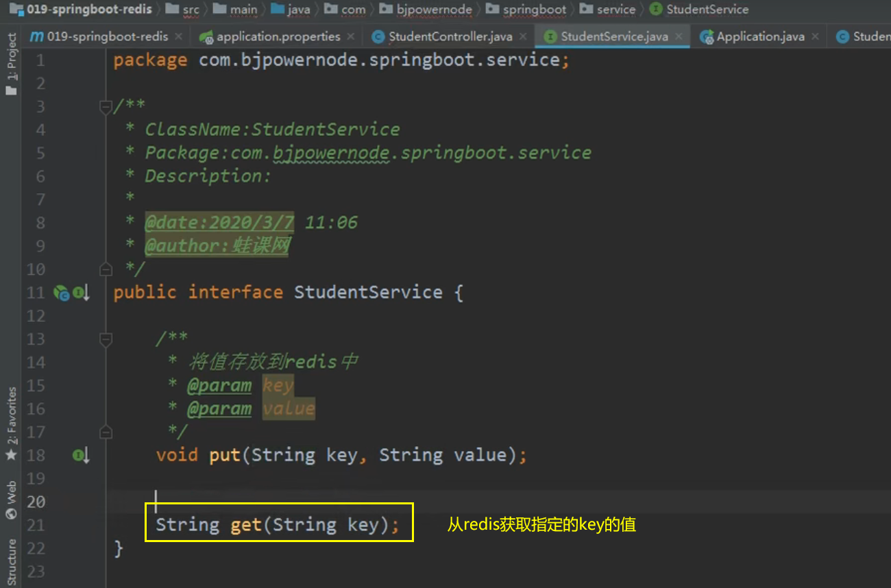Click the get method name on line 21
891x588 pixels.
(x=246, y=525)
